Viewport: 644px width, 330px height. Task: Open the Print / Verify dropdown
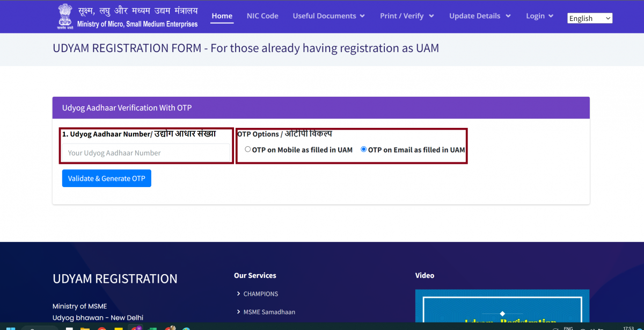pyautogui.click(x=406, y=16)
